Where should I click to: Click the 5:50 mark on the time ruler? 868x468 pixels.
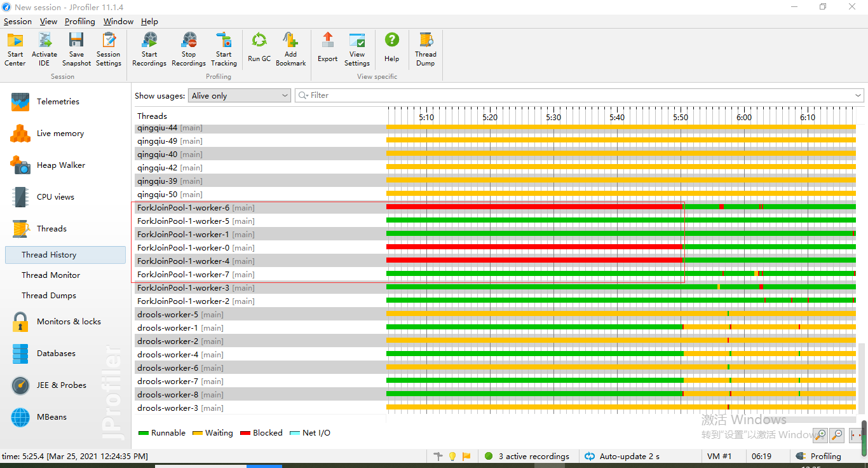point(681,118)
